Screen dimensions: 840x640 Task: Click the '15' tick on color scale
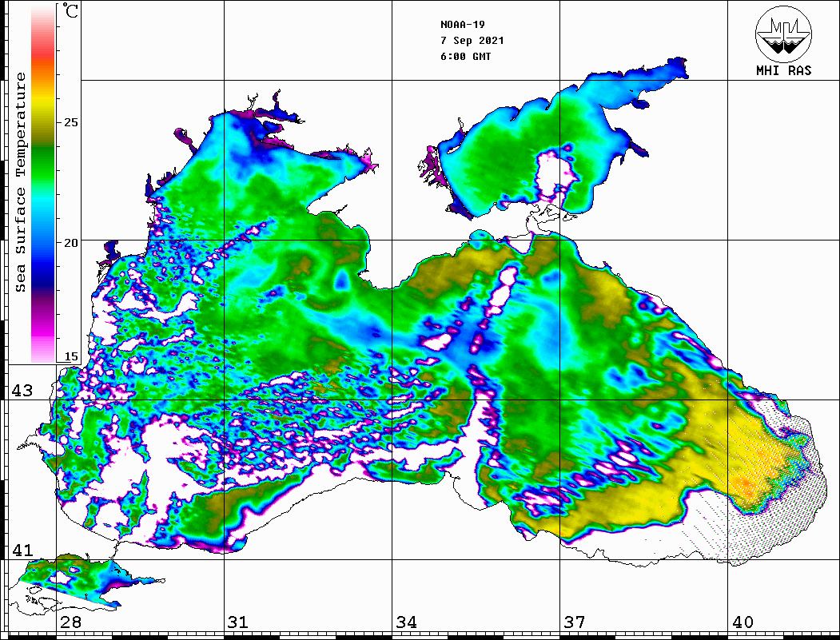pyautogui.click(x=70, y=356)
